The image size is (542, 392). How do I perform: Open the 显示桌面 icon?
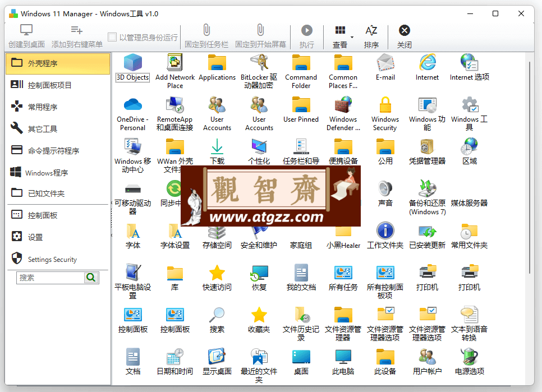tap(217, 357)
